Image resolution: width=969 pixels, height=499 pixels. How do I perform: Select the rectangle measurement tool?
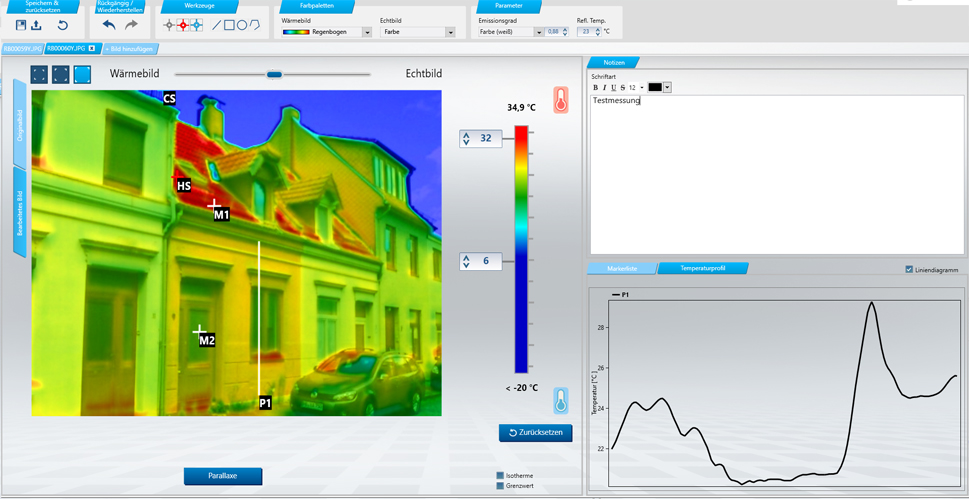(229, 25)
